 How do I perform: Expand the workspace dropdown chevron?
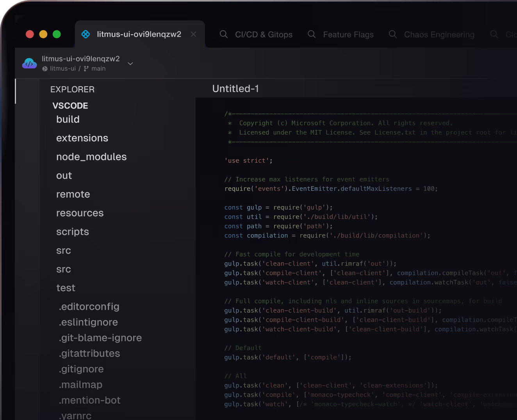[x=130, y=63]
